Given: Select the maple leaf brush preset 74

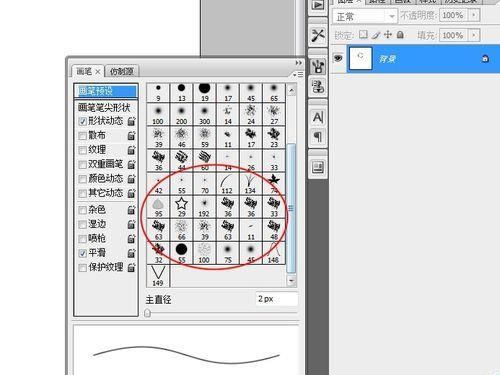Looking at the screenshot, I should pos(274,184).
